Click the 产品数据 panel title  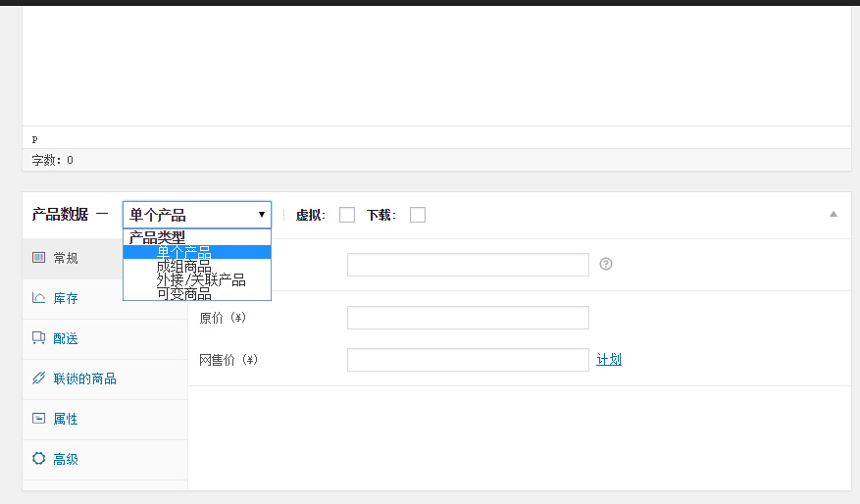60,215
